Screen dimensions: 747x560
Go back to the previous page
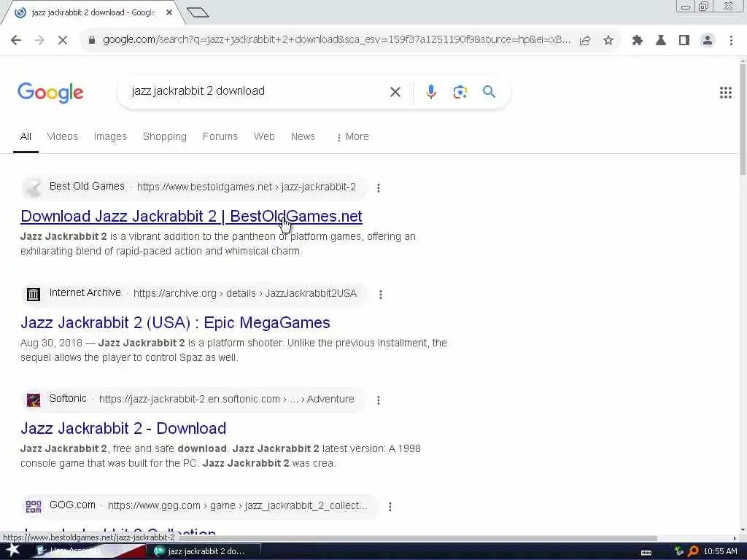tap(16, 40)
